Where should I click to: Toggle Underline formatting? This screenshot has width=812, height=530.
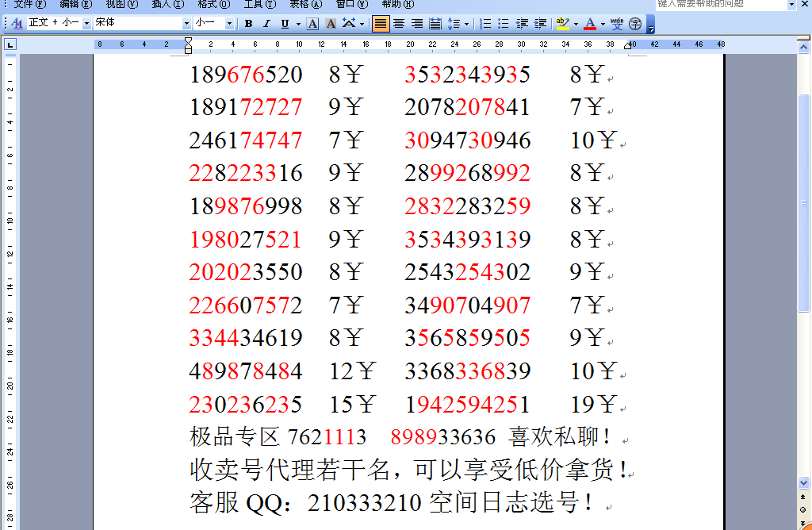285,23
